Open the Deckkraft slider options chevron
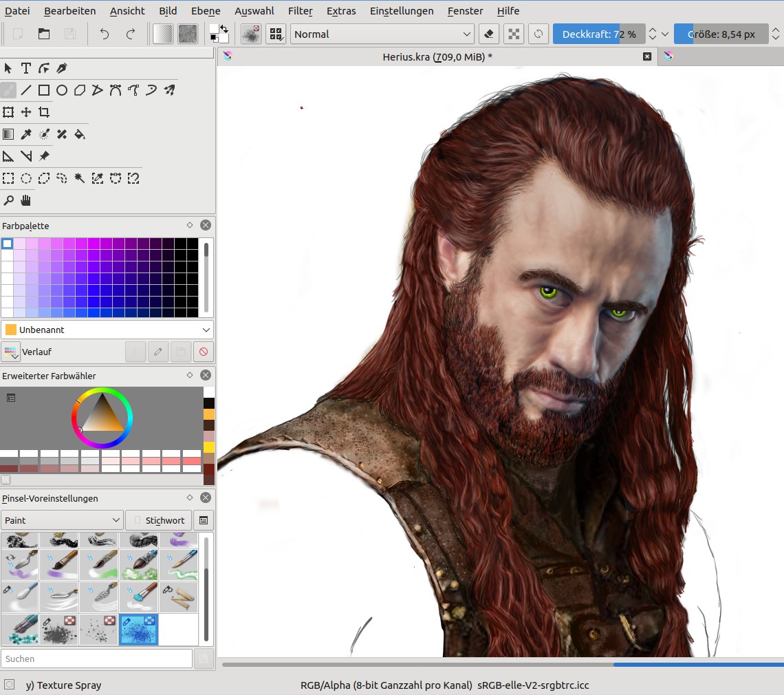Screen dimensions: 784x695 [665, 34]
